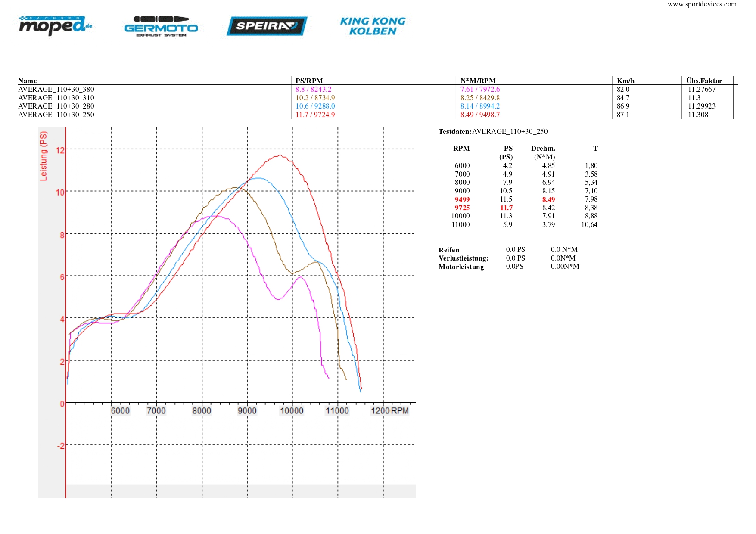The width and height of the screenshot is (756, 534).
Task: Click the Germoto Exhaust System logo
Action: [161, 26]
